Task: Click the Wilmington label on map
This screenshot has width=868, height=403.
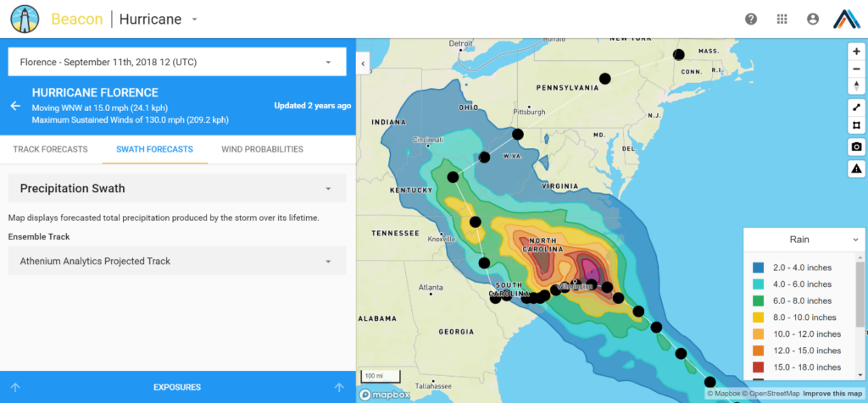Action: pyautogui.click(x=575, y=287)
